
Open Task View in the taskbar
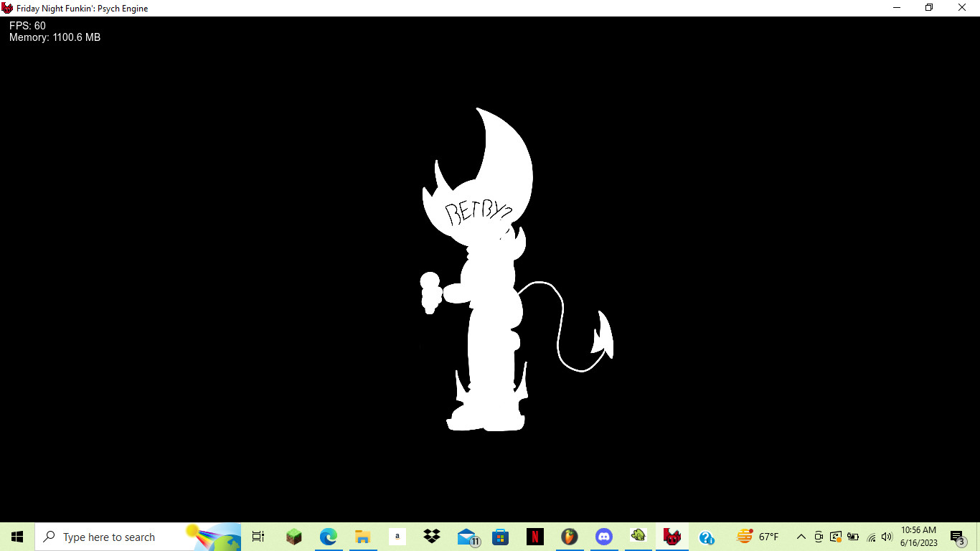click(x=258, y=537)
